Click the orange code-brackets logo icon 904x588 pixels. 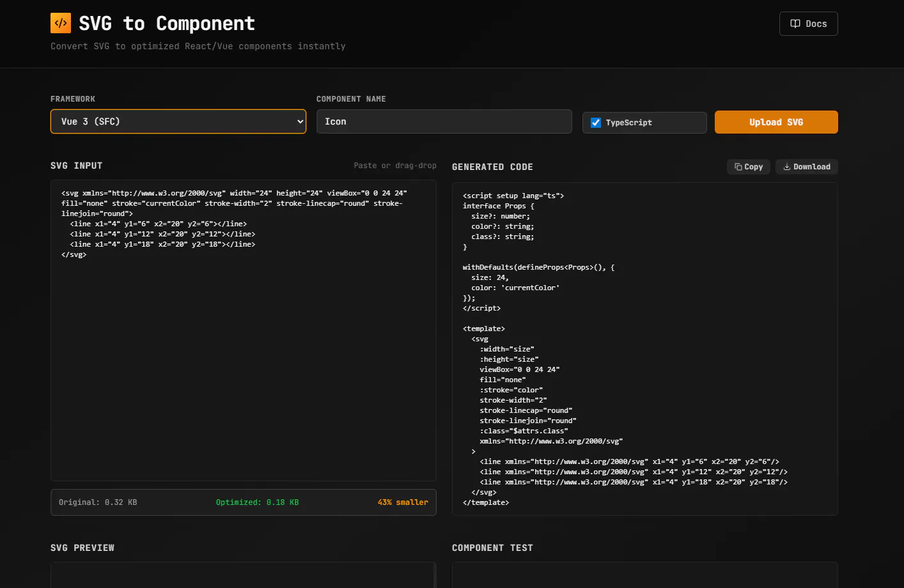61,23
